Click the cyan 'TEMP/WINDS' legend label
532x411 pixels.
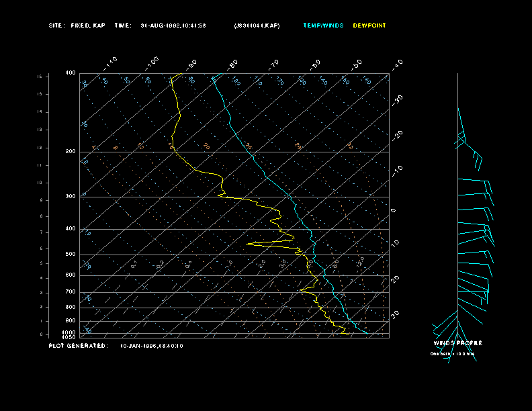point(323,26)
